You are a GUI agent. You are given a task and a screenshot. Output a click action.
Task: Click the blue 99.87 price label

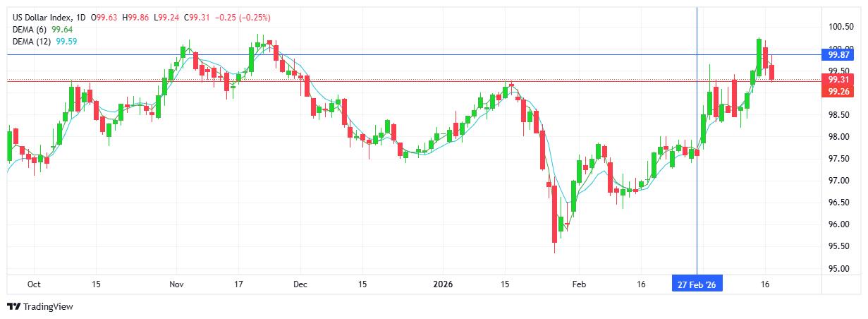(x=838, y=54)
